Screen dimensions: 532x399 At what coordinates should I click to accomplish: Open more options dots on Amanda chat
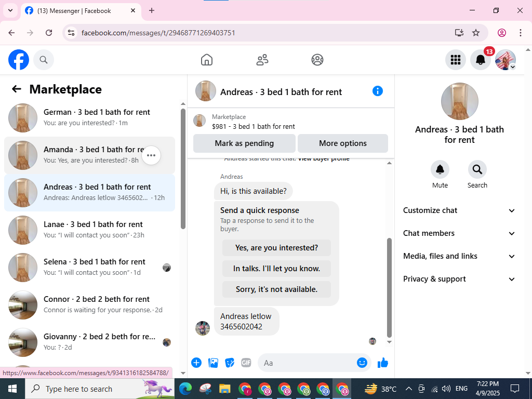point(151,155)
